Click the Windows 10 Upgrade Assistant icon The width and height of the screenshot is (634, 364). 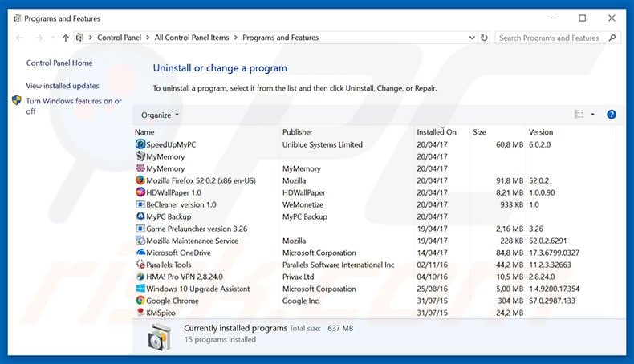(140, 289)
